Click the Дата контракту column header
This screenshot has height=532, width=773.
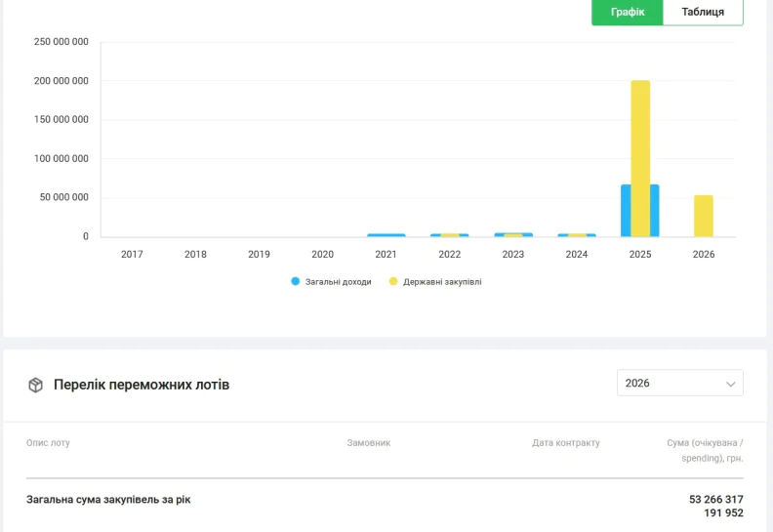coord(566,443)
